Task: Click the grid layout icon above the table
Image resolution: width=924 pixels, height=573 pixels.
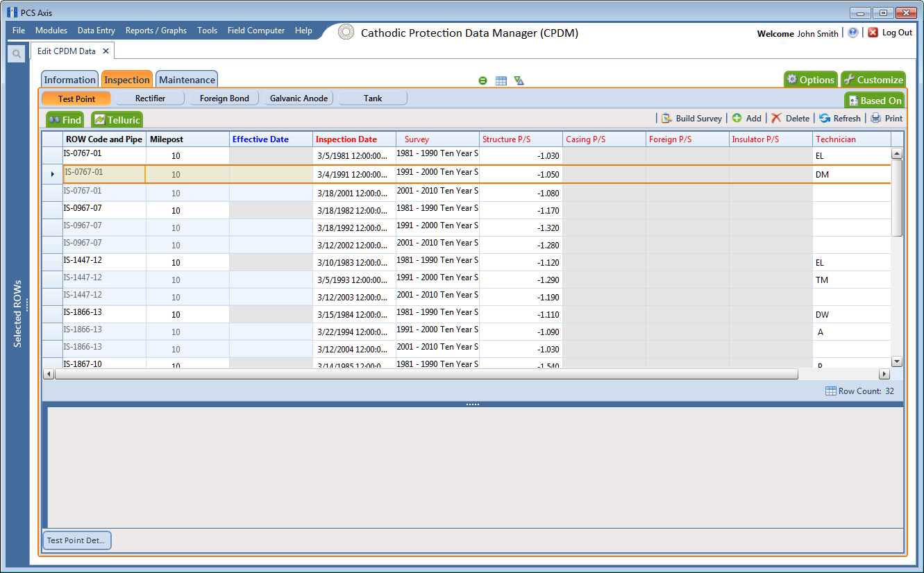Action: tap(501, 80)
